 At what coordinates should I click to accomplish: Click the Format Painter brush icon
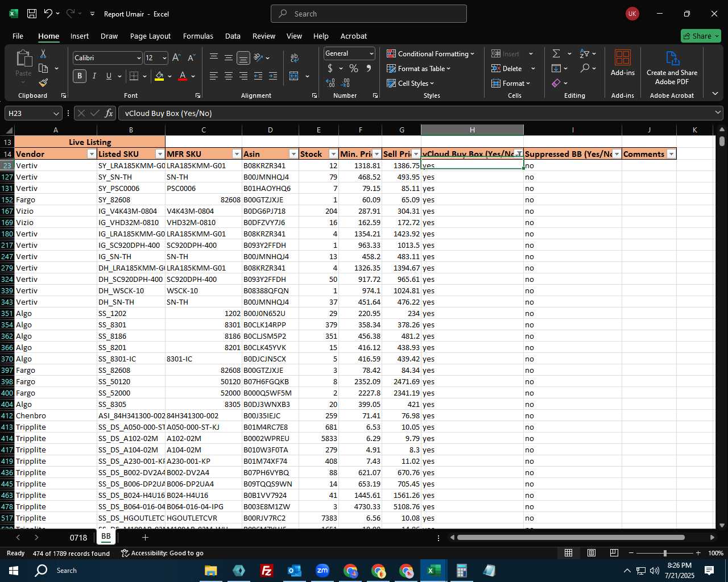(43, 83)
